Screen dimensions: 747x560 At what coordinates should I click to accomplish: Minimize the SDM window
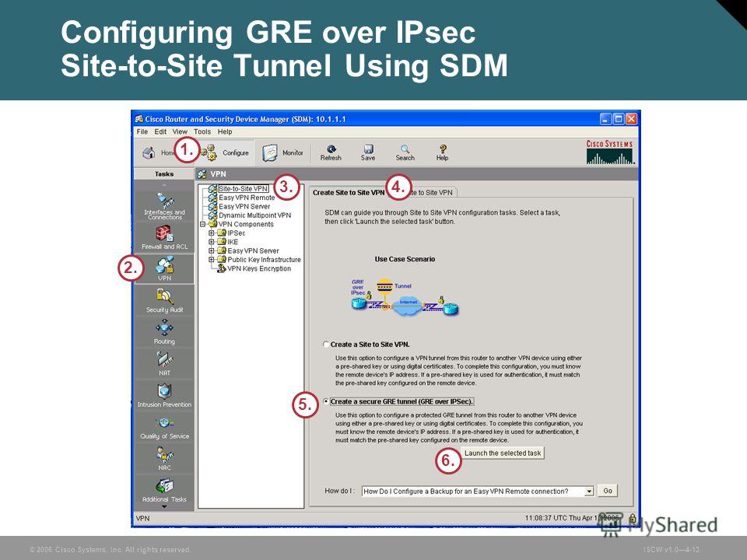coord(605,119)
